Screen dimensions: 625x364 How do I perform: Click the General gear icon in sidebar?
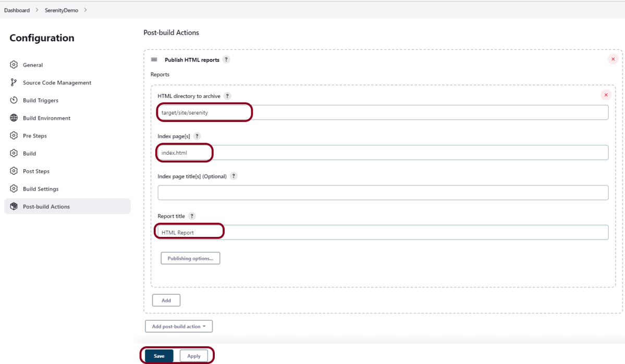click(14, 65)
